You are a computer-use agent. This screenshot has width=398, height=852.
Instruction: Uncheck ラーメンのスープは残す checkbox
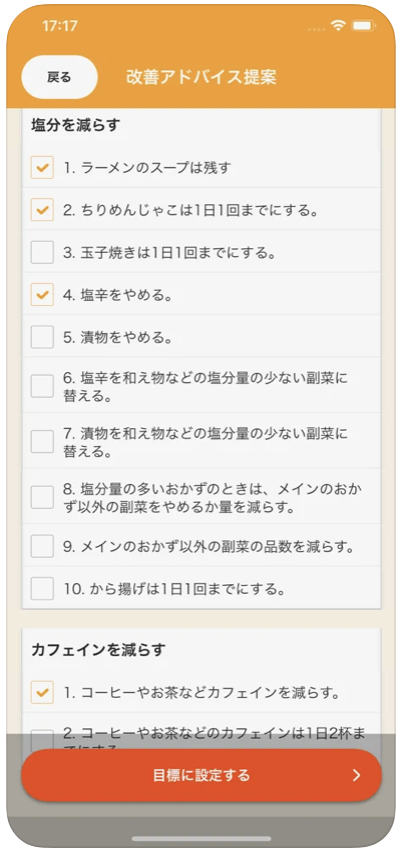click(42, 167)
